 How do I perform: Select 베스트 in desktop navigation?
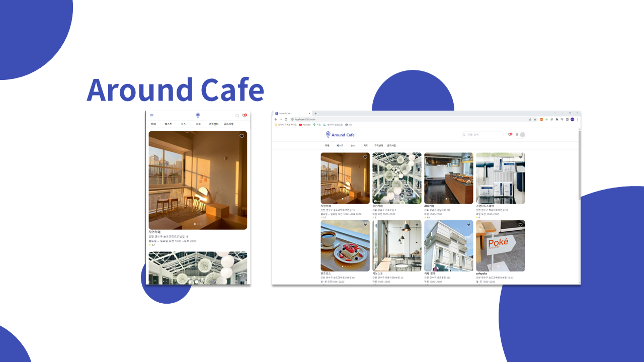[x=340, y=145]
